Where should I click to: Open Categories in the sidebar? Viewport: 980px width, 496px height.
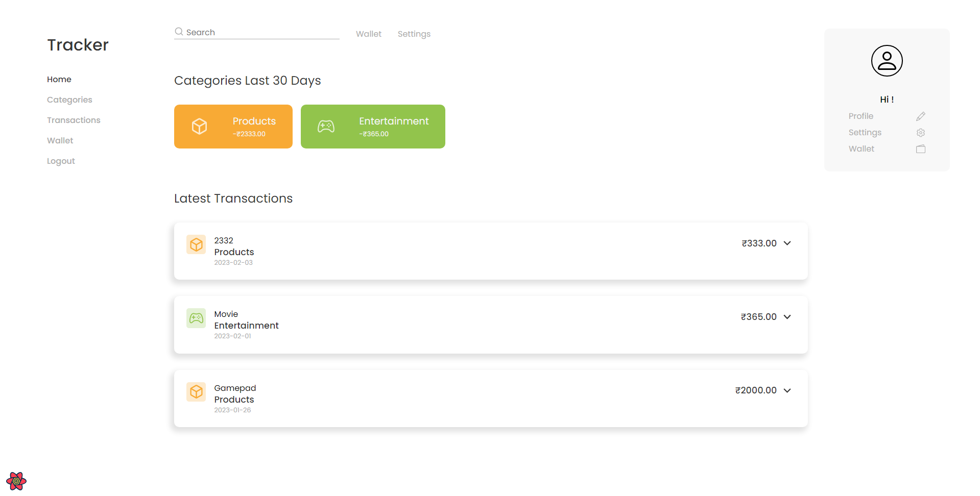pyautogui.click(x=69, y=100)
